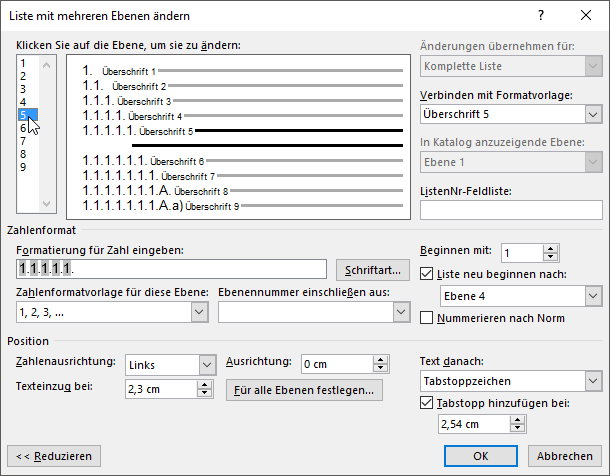Decrease the 'Texteinzug bei' value
This screenshot has width=610, height=476.
[x=207, y=394]
